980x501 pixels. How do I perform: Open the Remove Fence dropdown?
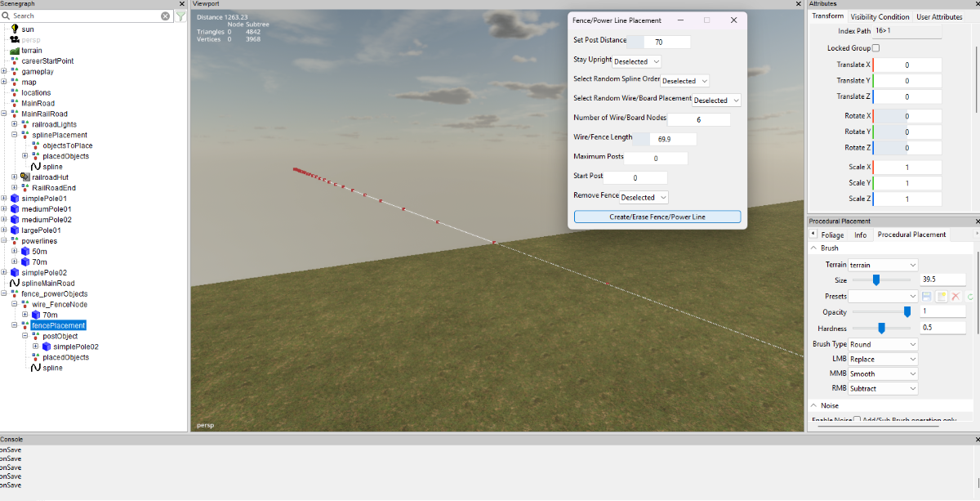[x=644, y=197]
